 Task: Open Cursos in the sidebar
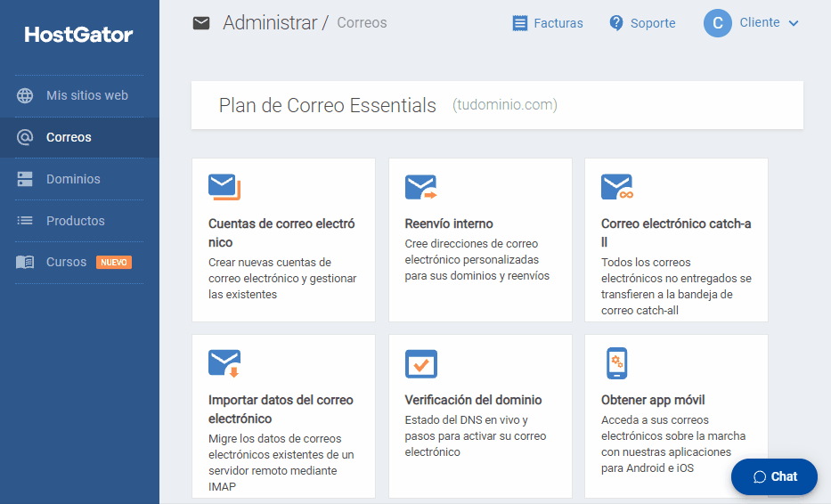[x=79, y=263]
